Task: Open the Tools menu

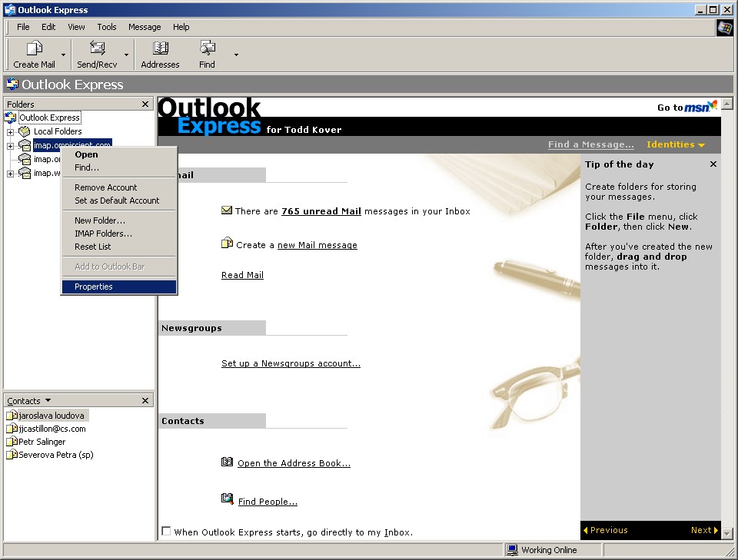Action: (106, 27)
